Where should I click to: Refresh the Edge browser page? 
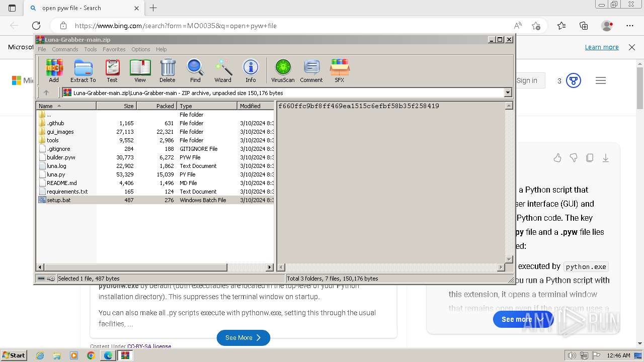click(36, 26)
